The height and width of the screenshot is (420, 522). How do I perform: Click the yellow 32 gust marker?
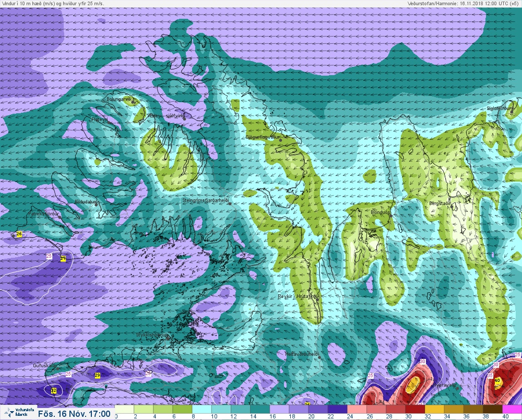(x=54, y=391)
